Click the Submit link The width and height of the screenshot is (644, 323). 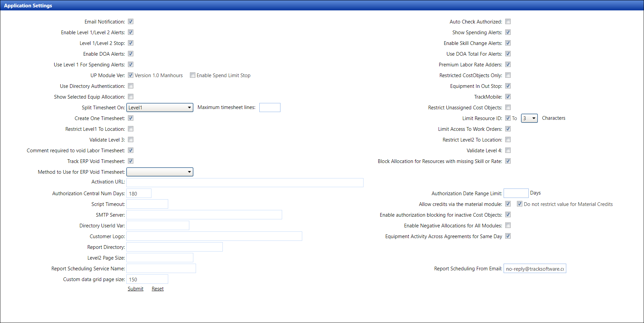click(x=135, y=289)
